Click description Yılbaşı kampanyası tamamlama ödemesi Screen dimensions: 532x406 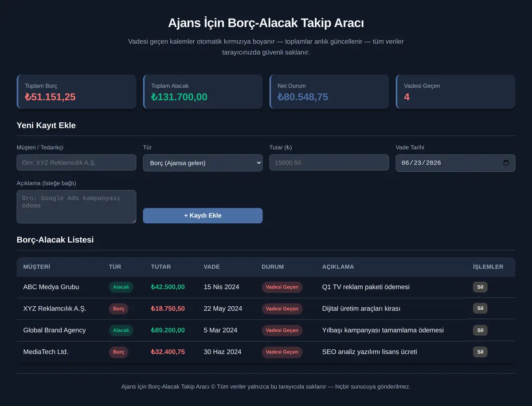tap(383, 330)
